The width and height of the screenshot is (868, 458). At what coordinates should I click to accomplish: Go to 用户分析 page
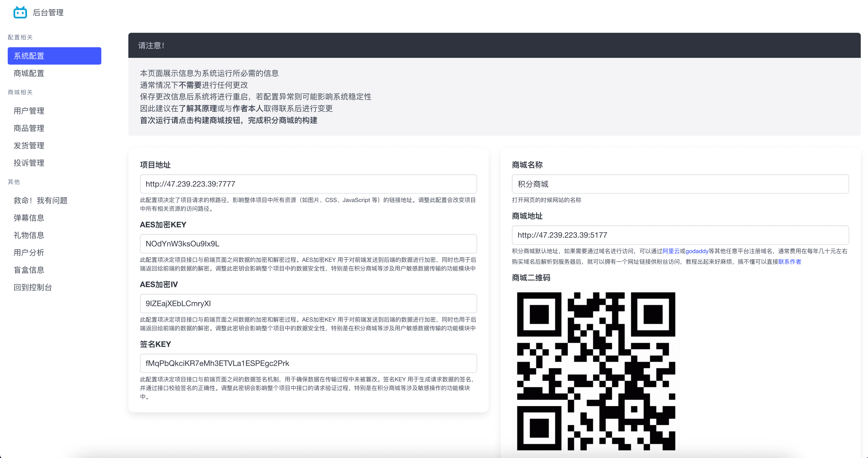29,253
